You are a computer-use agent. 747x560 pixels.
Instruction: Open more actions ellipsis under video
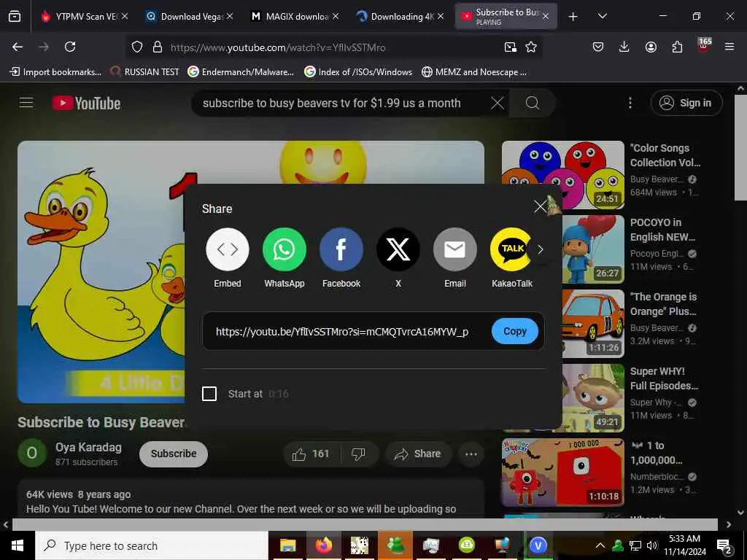(471, 454)
